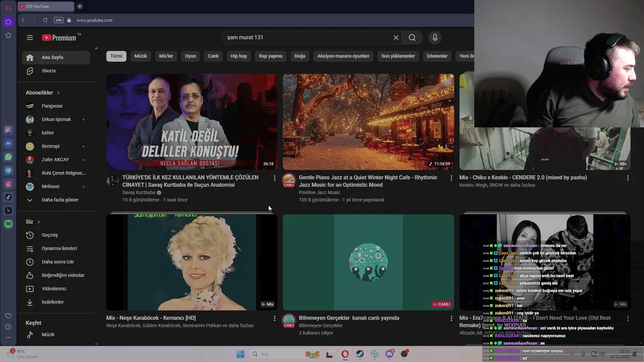Viewport: 644px width, 362px height.
Task: Select the Hip hop filter chip
Action: [239, 56]
